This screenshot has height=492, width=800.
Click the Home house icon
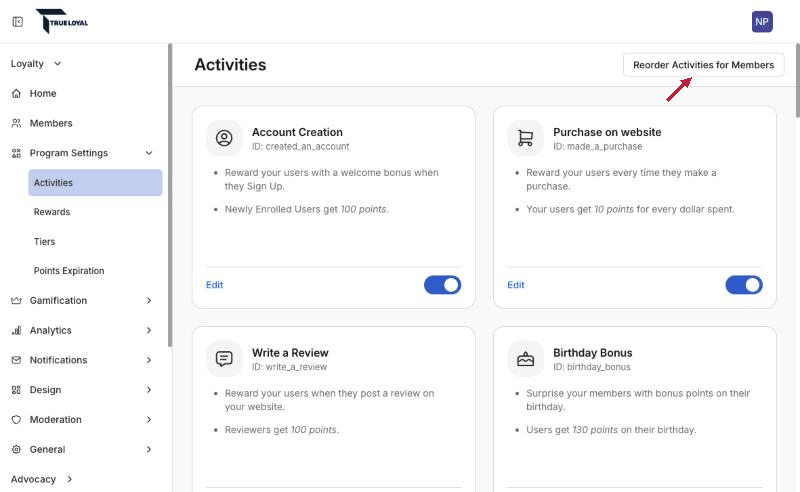pos(16,93)
